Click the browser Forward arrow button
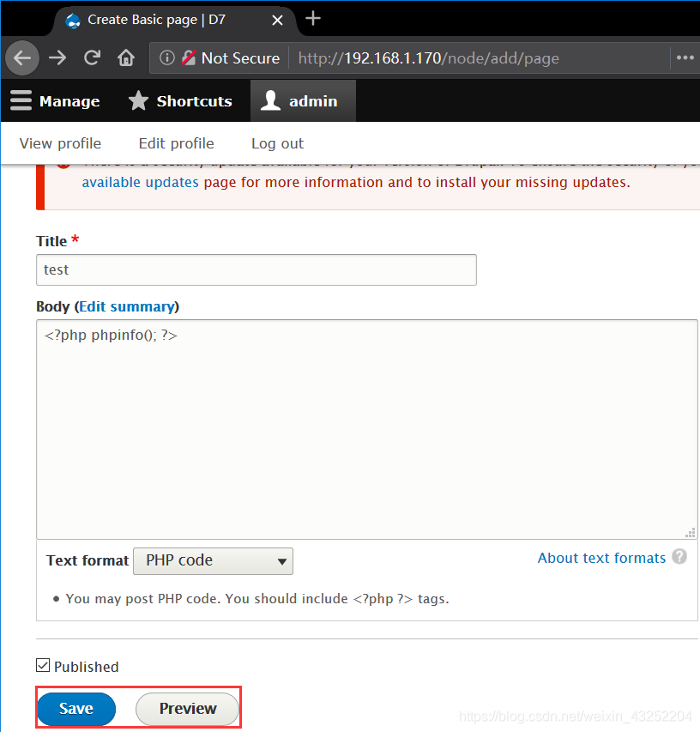Image resolution: width=700 pixels, height=732 pixels. pos(57,58)
